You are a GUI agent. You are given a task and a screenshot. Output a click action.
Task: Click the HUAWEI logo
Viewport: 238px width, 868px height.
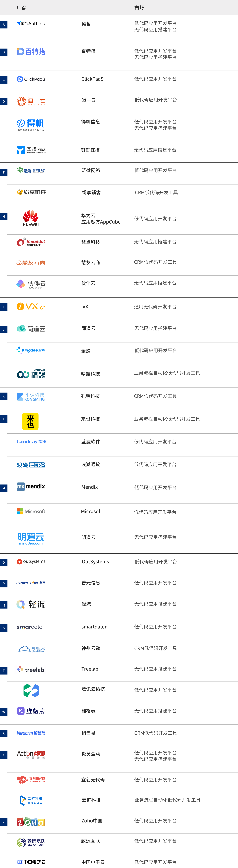click(31, 218)
